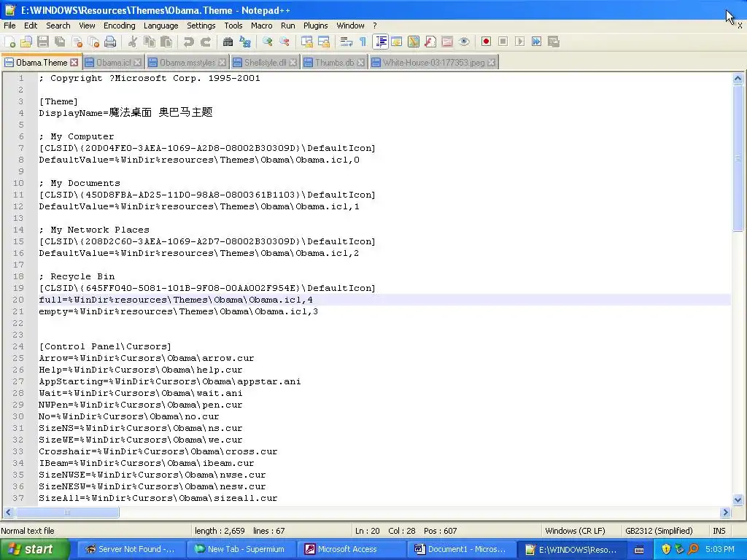747x560 pixels.
Task: Close the Thumbs.db tab
Action: click(361, 63)
